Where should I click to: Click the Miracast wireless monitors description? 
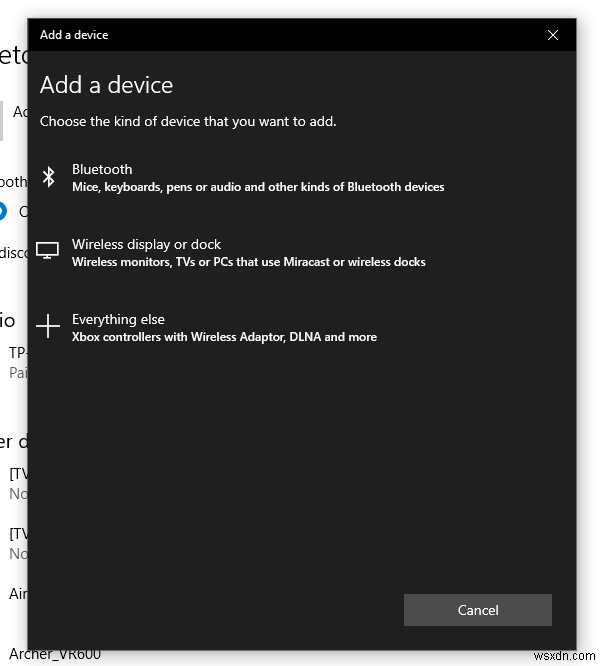click(x=249, y=262)
